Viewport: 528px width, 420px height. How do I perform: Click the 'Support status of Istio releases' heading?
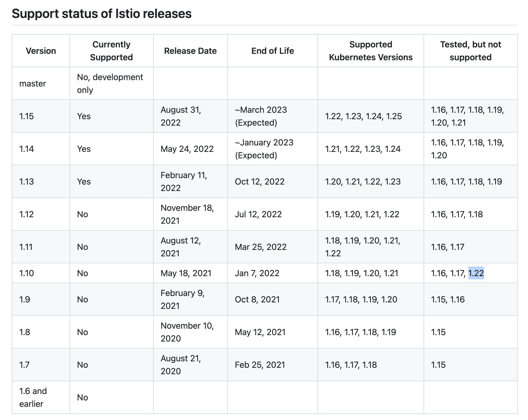pyautogui.click(x=102, y=13)
